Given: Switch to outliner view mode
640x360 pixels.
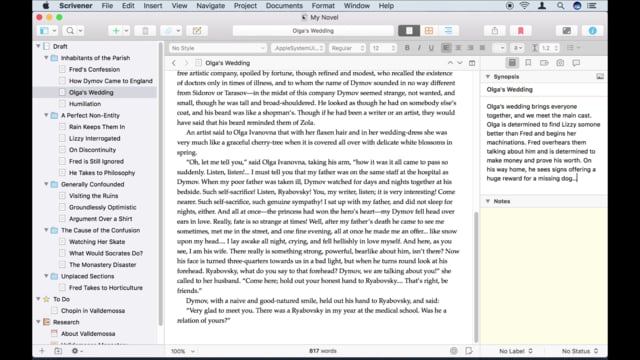Looking at the screenshot, I should pyautogui.click(x=448, y=31).
